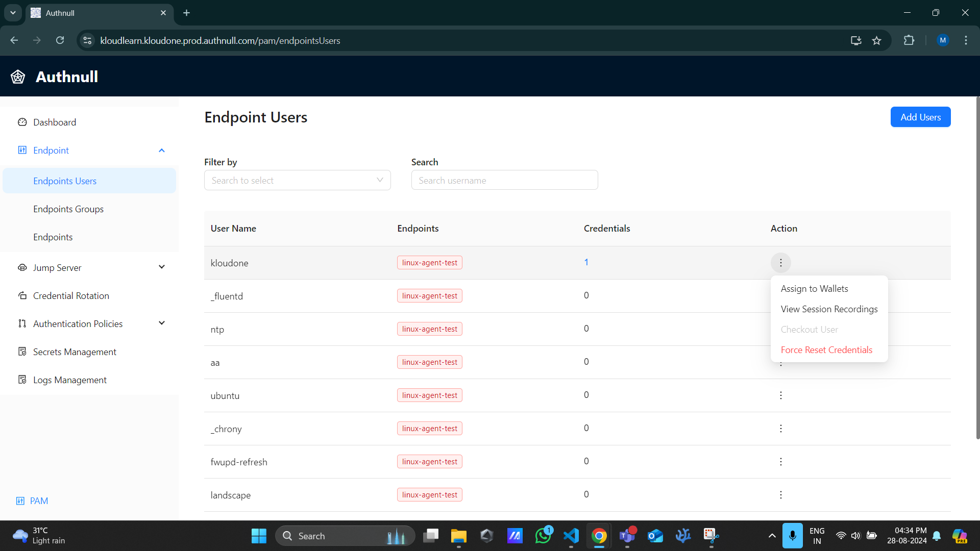Choose View Session Recordings in the menu
This screenshot has width=980, height=551.
(x=829, y=309)
